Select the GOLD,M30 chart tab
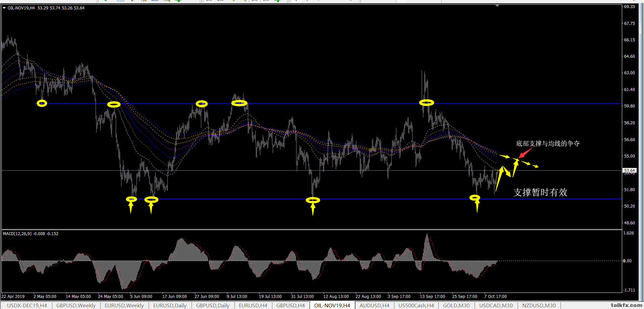 coord(456,305)
